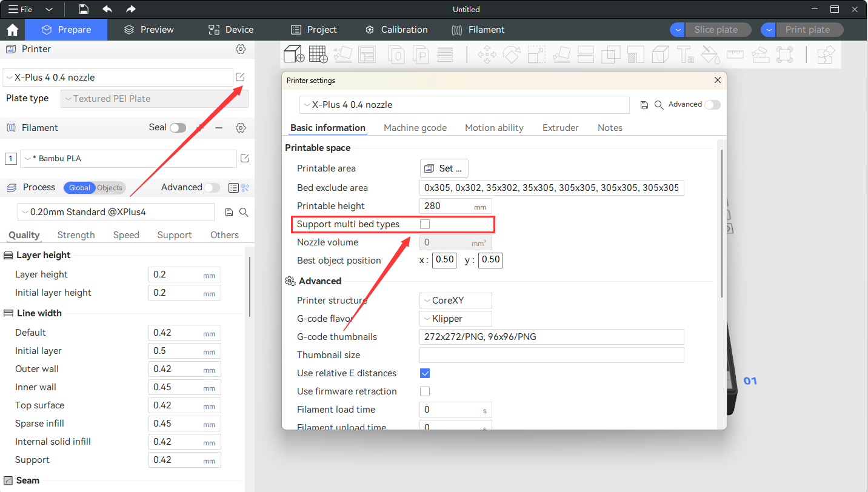The image size is (868, 492).
Task: Expand the 0.20mm Standard @XPlus4 preset dropdown
Action: 116,212
